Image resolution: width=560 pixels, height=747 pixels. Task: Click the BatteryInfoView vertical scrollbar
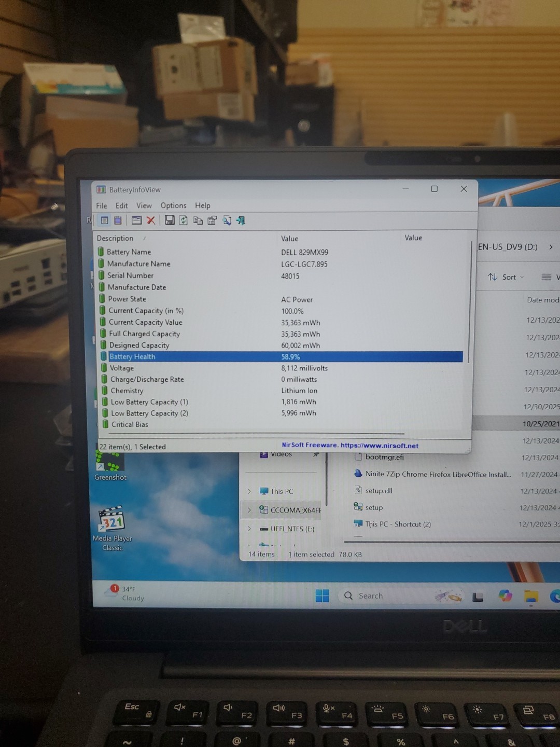coord(469,302)
